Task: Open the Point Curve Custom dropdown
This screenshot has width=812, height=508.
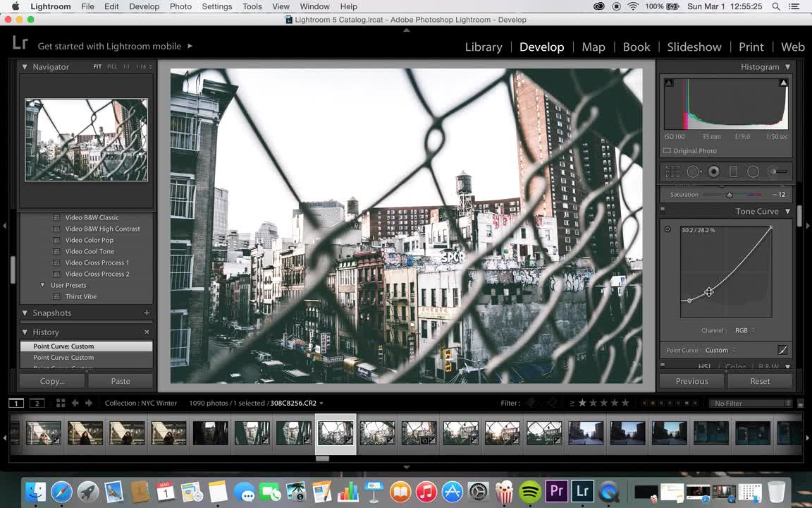Action: [x=719, y=351]
